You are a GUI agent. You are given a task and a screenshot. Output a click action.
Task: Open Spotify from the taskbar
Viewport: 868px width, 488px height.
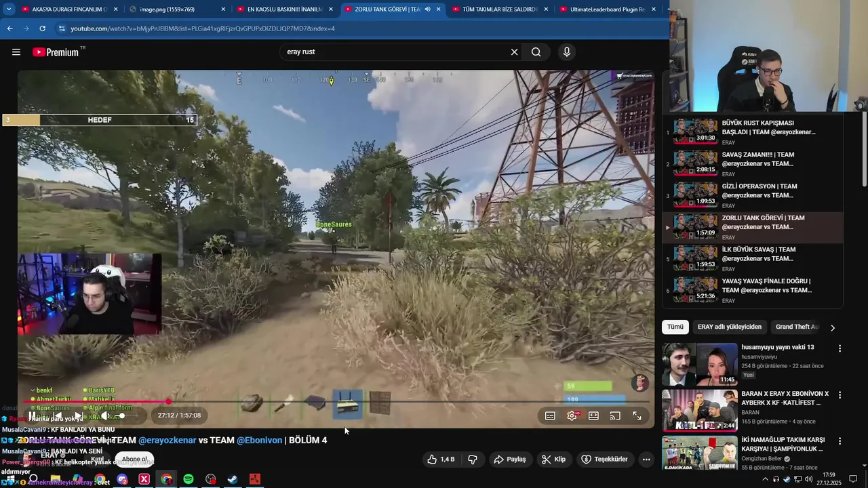click(189, 479)
